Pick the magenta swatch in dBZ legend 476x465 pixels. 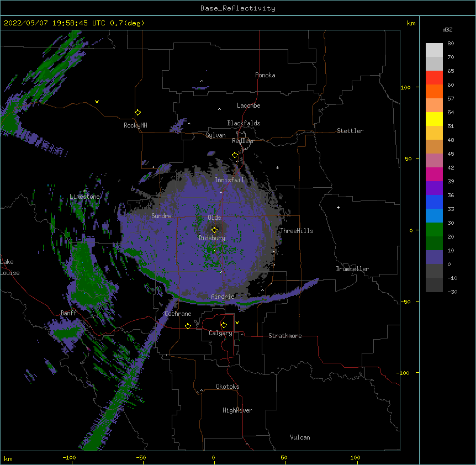click(434, 174)
